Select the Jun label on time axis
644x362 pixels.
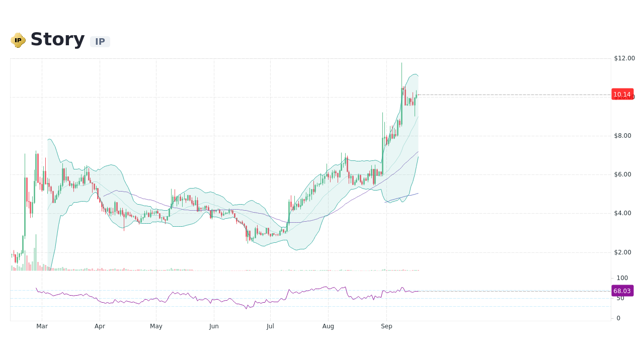point(214,326)
